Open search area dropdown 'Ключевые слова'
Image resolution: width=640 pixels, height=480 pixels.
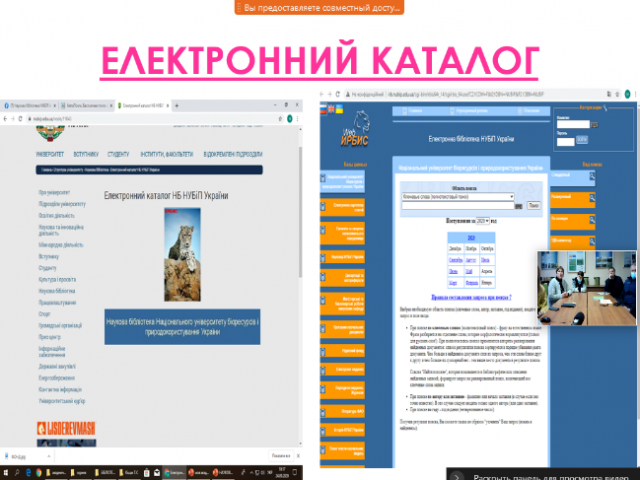(x=458, y=197)
